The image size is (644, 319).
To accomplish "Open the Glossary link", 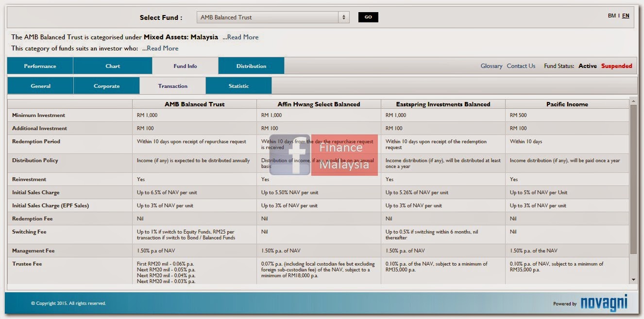I will click(x=491, y=66).
